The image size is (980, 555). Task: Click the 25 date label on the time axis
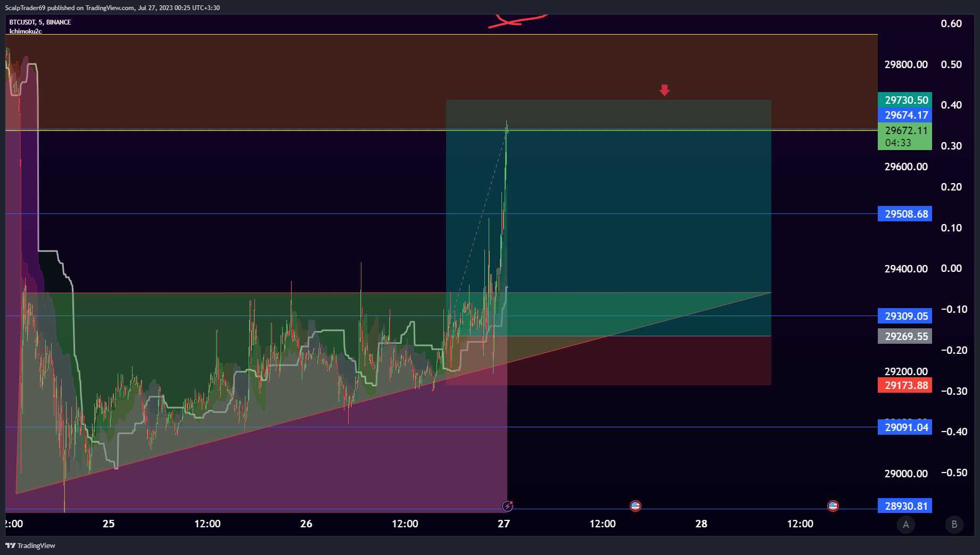[x=109, y=524]
